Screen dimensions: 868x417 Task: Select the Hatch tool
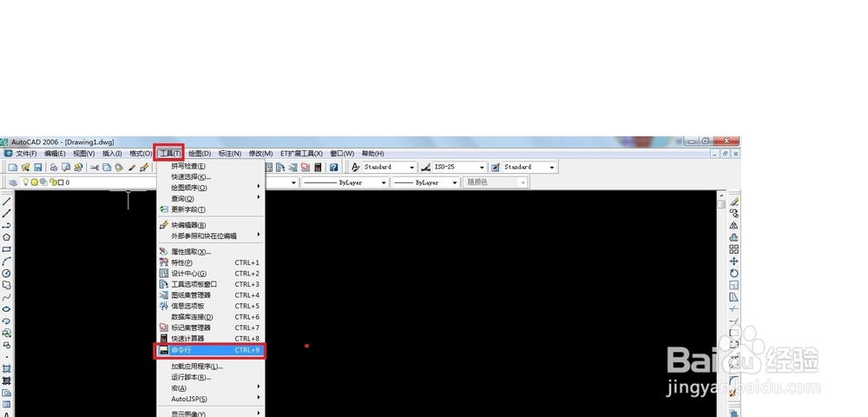point(7,368)
